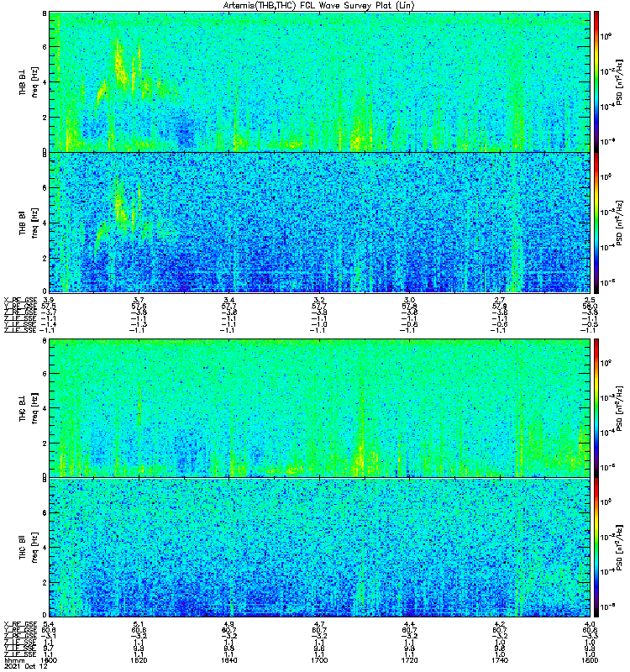The image size is (630, 672).
Task: Click the PSD [nT²/Hz] label of the THC B⊥ color bar
Action: click(619, 408)
